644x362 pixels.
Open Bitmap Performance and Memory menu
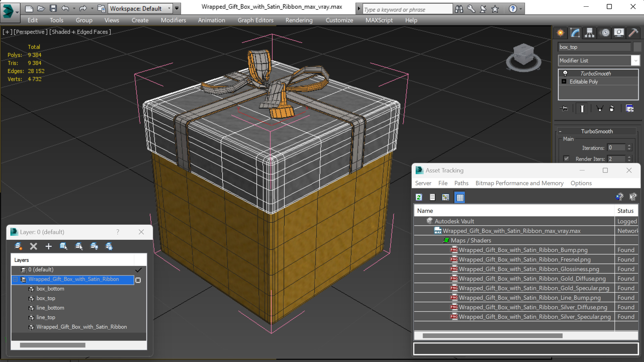[519, 183]
